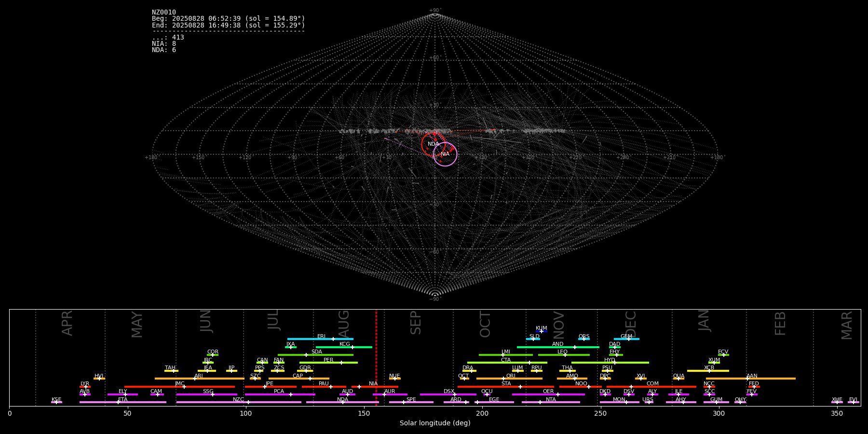This screenshot has height=434, width=868.
Task: Click the EVI shower label in timeline
Action: (853, 400)
